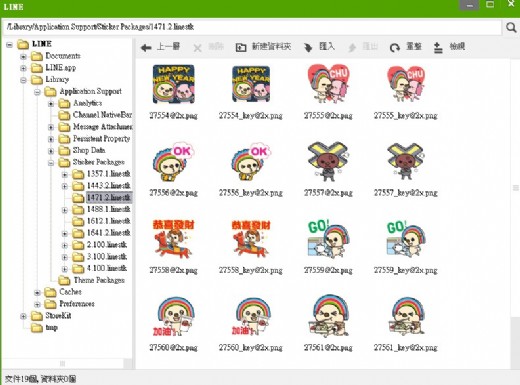Click the 新建資料夾 new folder icon
Viewport: 520px width, 385px height.
point(241,48)
